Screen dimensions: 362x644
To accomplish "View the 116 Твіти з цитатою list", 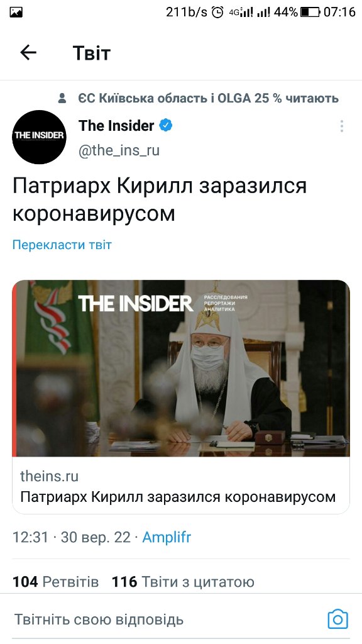I will click(183, 582).
